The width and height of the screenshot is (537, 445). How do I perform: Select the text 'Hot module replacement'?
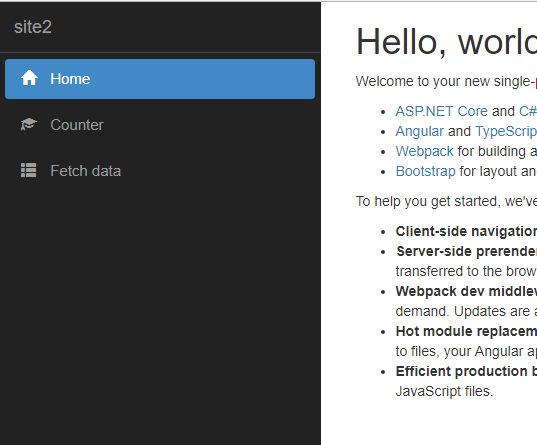click(x=466, y=332)
